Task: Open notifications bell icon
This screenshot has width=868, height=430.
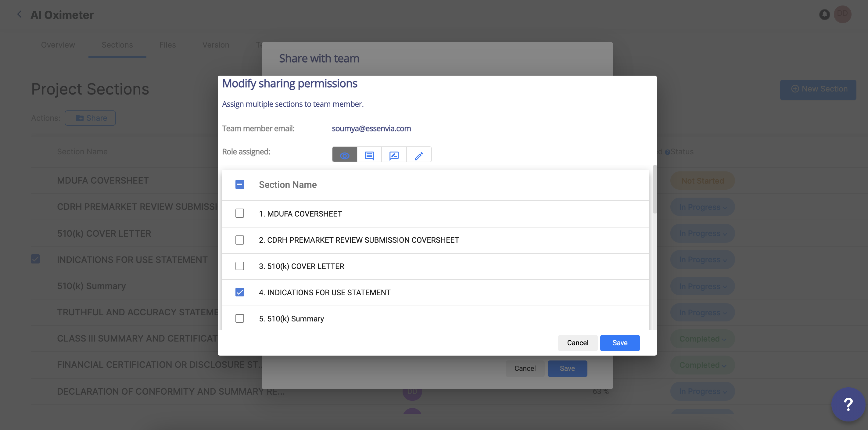Action: (824, 15)
